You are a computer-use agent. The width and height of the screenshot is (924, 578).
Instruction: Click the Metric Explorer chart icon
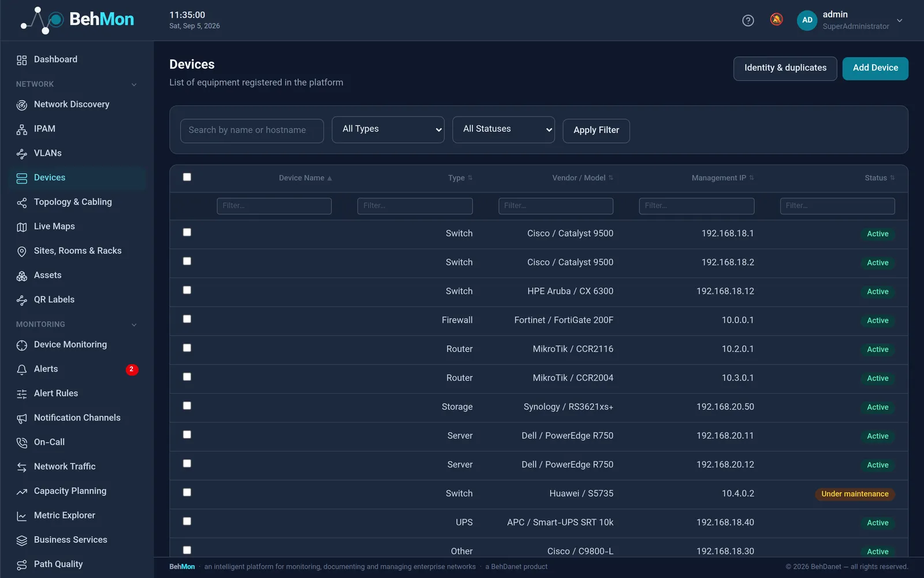[x=22, y=516]
